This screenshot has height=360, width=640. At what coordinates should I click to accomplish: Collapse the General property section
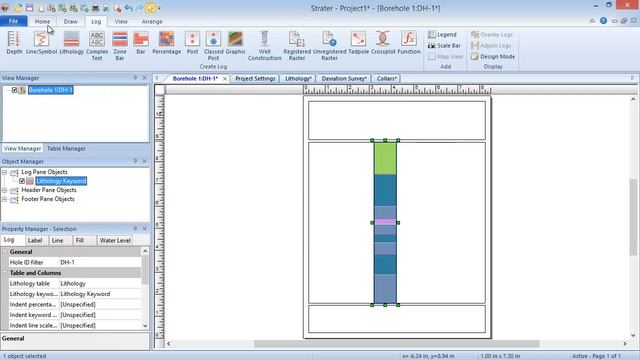[x=5, y=252]
